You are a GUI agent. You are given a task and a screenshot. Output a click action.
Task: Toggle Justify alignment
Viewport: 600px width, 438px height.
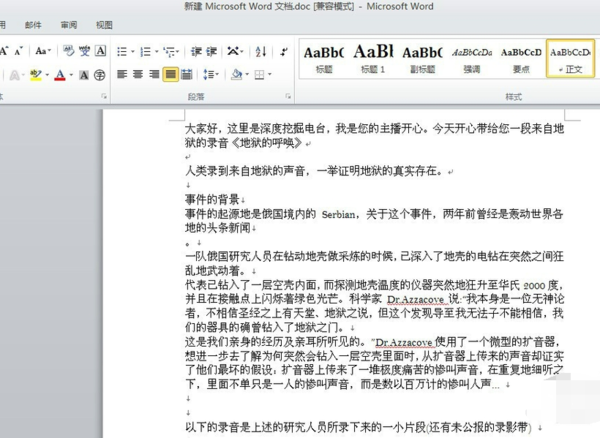(170, 74)
